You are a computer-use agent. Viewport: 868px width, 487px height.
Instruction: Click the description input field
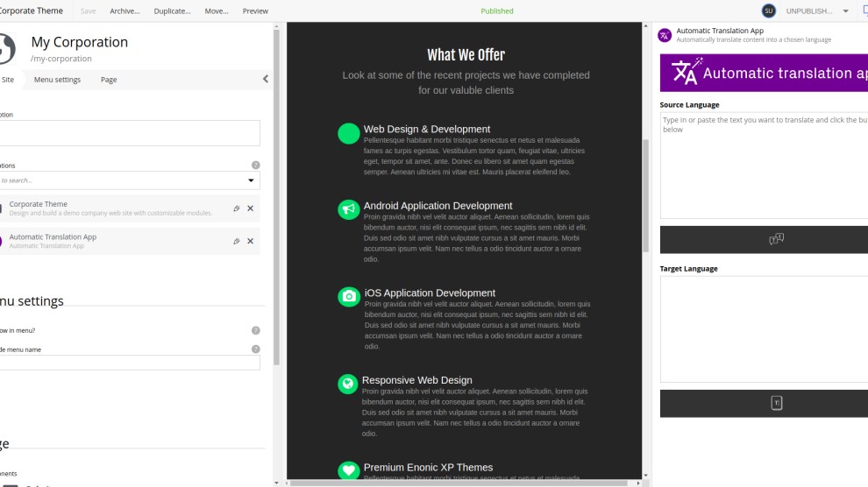pyautogui.click(x=130, y=133)
